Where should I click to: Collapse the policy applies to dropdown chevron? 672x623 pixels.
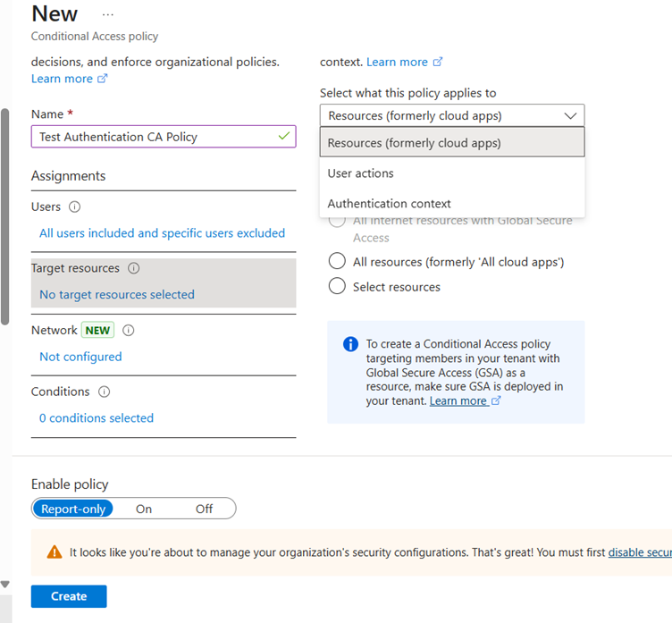pos(570,115)
